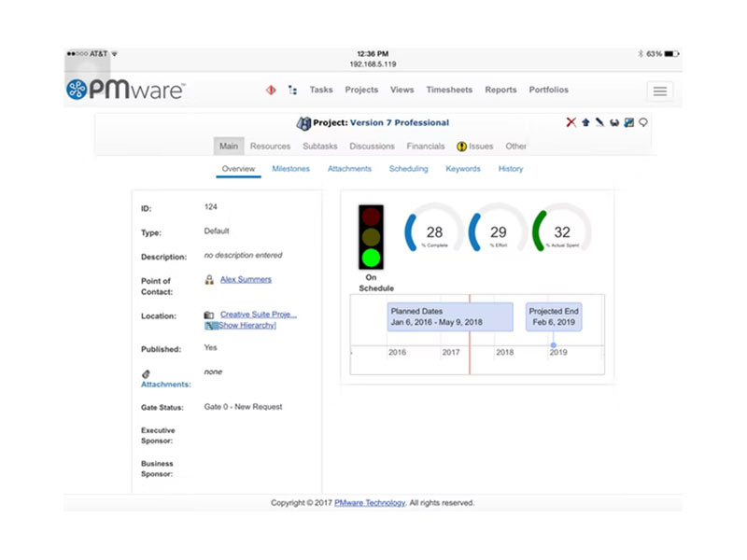Switch to the Milestones tab
The image size is (747, 560).
coord(291,169)
